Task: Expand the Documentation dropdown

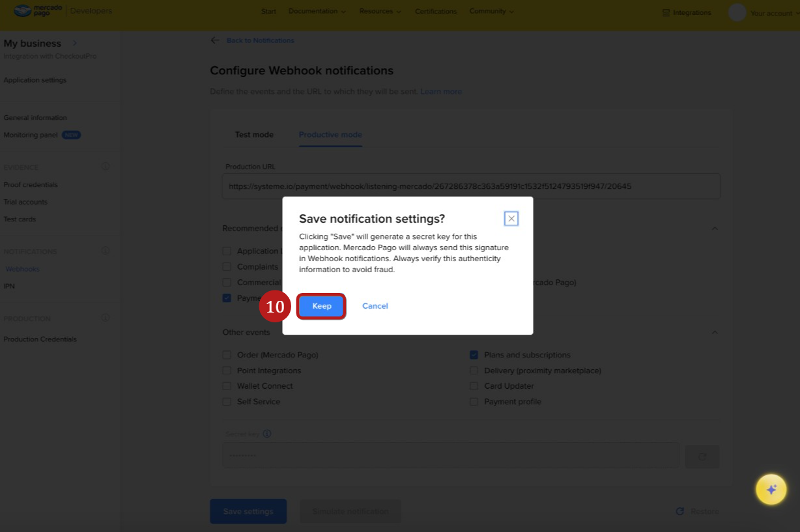Action: (x=317, y=12)
